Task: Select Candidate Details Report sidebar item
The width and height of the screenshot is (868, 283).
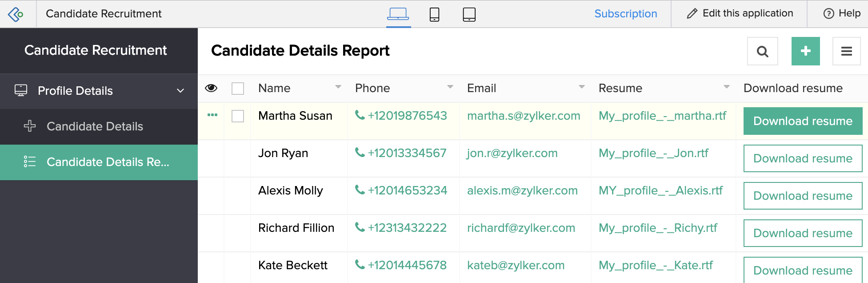Action: click(x=108, y=162)
